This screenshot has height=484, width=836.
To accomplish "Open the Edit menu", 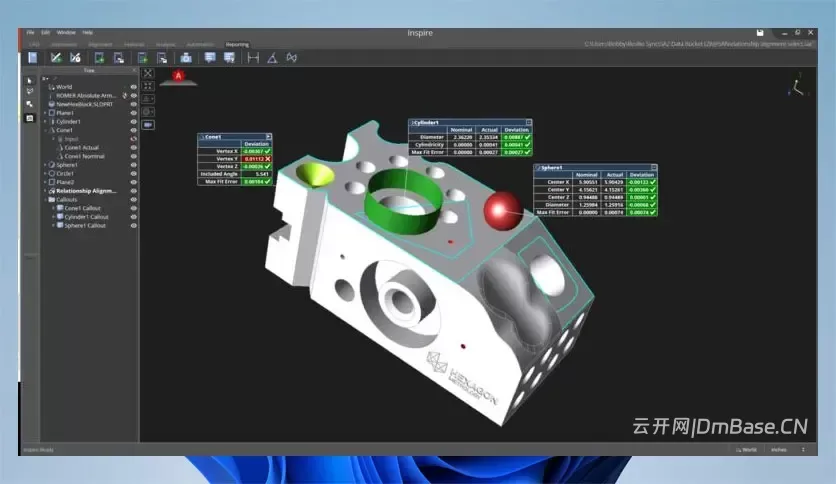I will coord(46,33).
